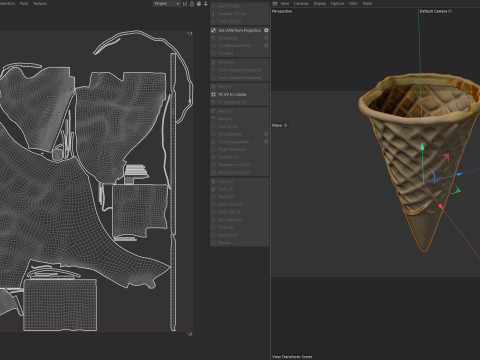
Task: Click the Move tool label in viewport
Action: tap(277, 125)
